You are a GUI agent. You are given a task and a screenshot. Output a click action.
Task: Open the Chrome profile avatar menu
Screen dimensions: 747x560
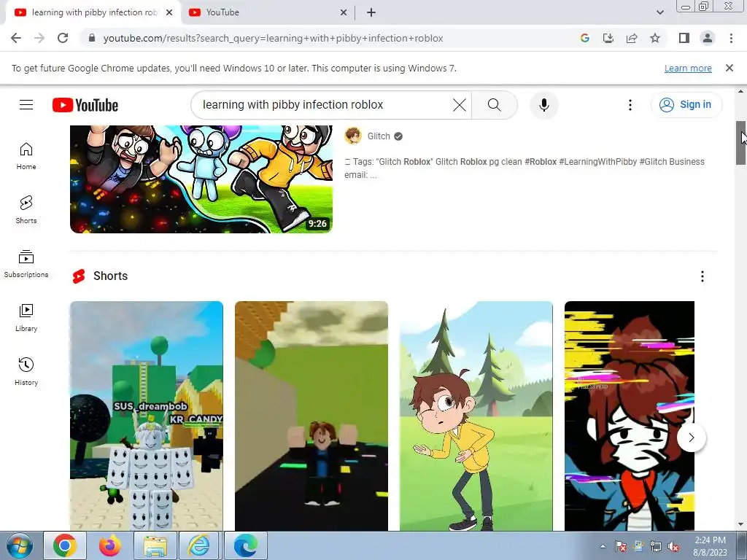click(708, 38)
